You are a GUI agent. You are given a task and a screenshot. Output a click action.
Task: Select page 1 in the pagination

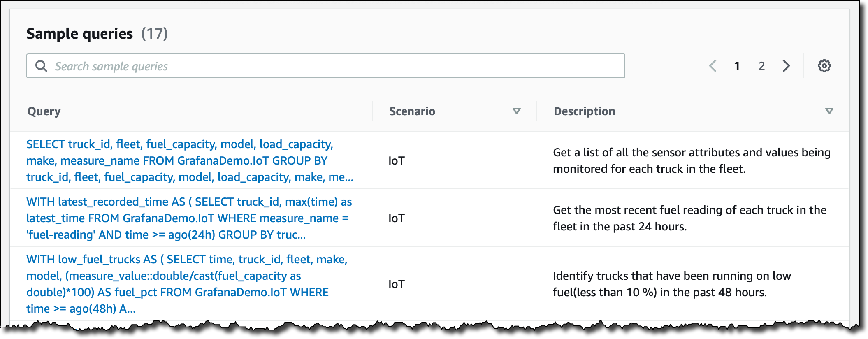[737, 66]
